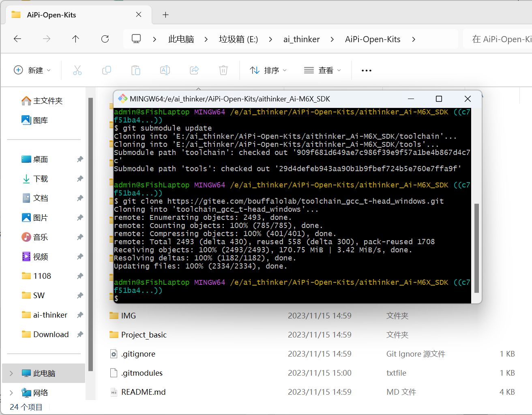Open the 查看 view dropdown
This screenshot has height=415, width=532.
323,70
